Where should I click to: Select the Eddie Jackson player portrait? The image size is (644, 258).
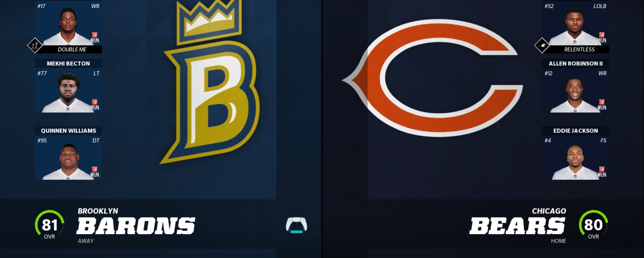pyautogui.click(x=576, y=158)
